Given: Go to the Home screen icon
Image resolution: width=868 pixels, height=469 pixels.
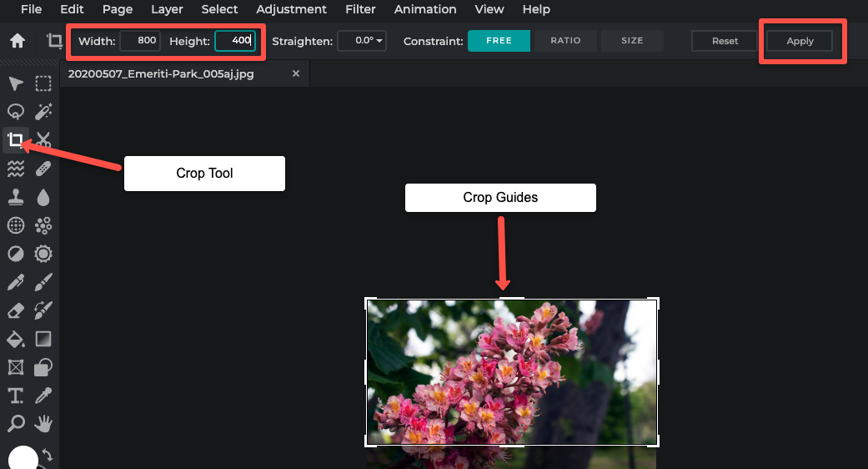Looking at the screenshot, I should (x=17, y=41).
